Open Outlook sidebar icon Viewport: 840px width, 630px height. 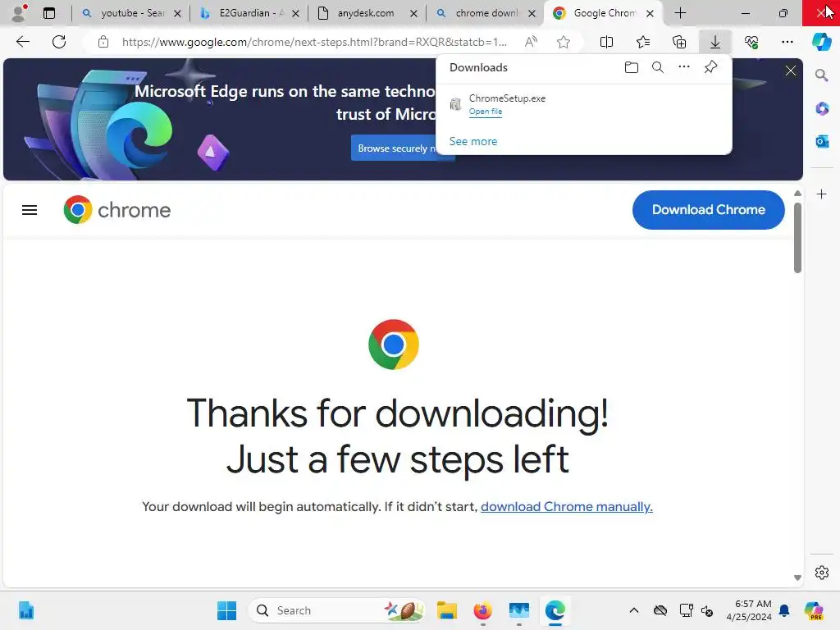821,141
